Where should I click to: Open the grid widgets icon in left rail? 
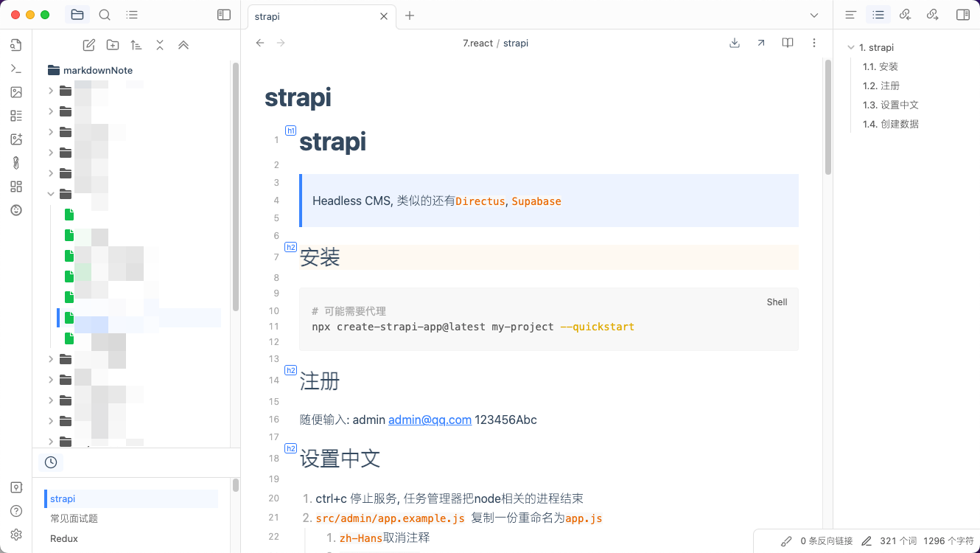16,187
